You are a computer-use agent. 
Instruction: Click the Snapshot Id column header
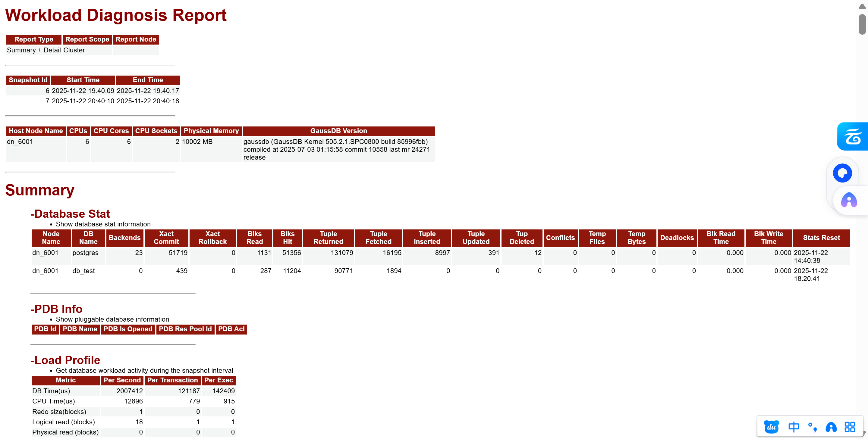pos(28,80)
